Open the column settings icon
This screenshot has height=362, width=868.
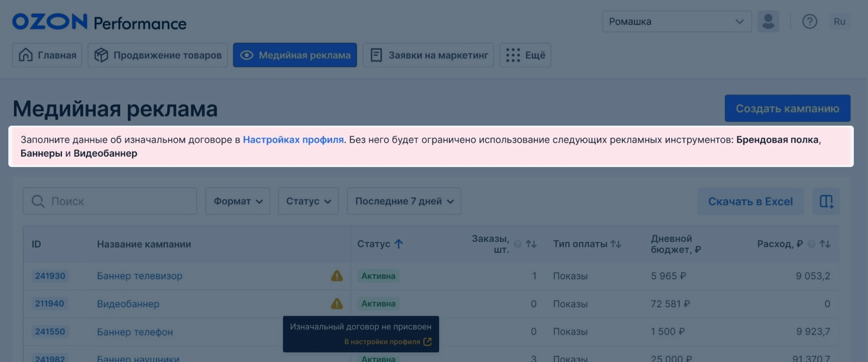(826, 201)
